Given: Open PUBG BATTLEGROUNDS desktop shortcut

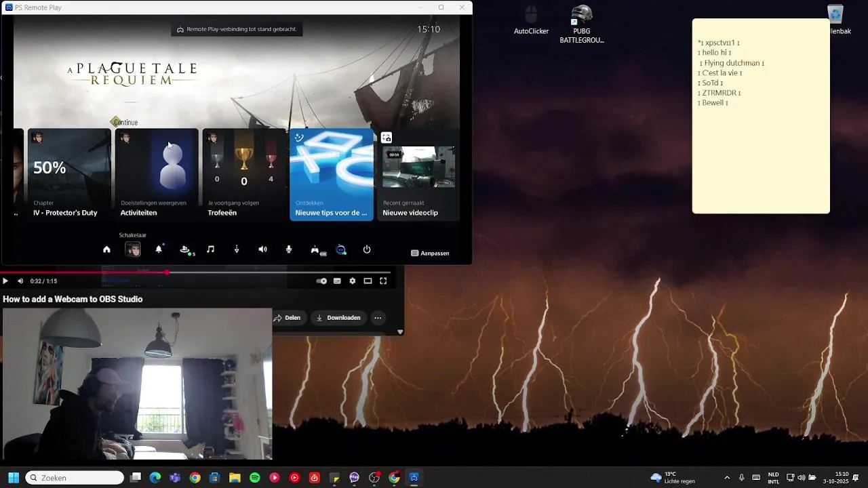Looking at the screenshot, I should (x=582, y=24).
